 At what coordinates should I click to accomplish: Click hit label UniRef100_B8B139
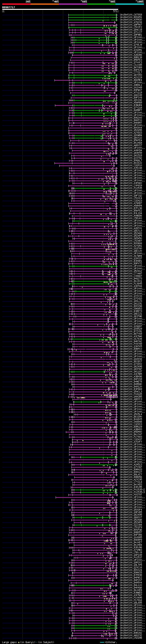click(131, 58)
